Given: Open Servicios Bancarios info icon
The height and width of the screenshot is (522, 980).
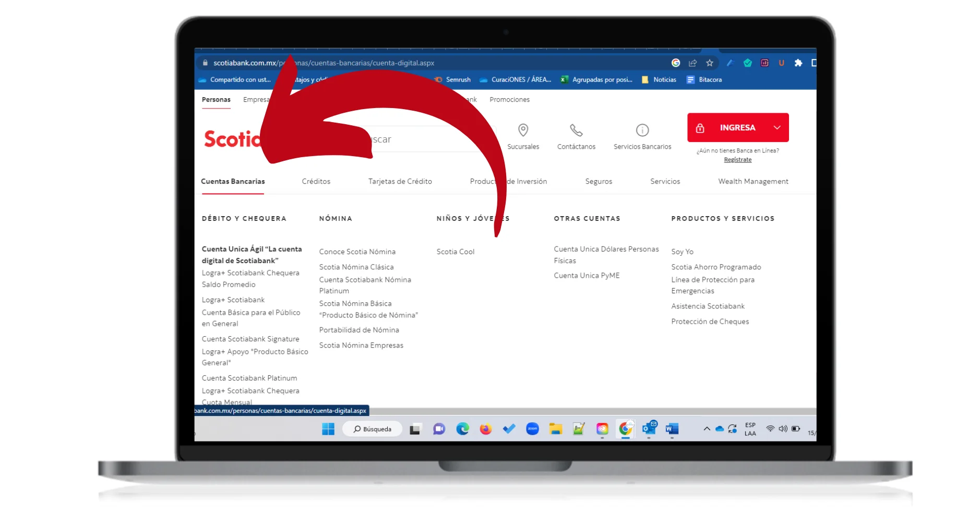Looking at the screenshot, I should [642, 130].
